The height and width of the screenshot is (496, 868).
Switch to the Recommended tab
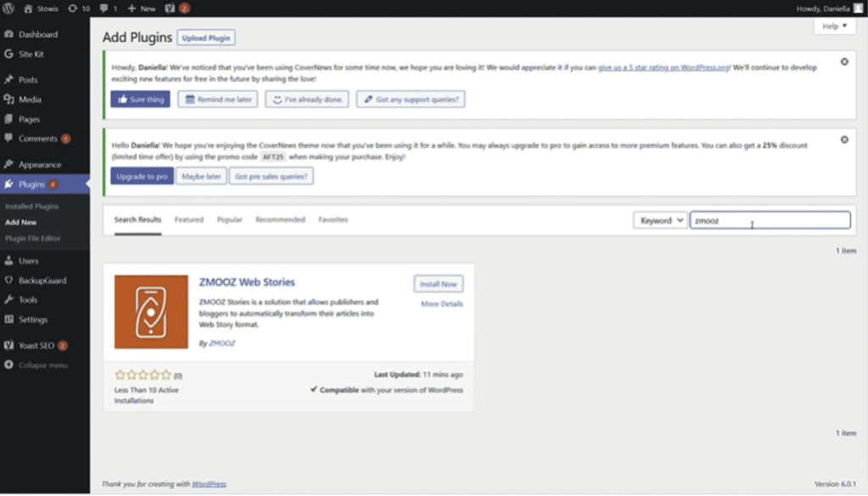pos(280,220)
